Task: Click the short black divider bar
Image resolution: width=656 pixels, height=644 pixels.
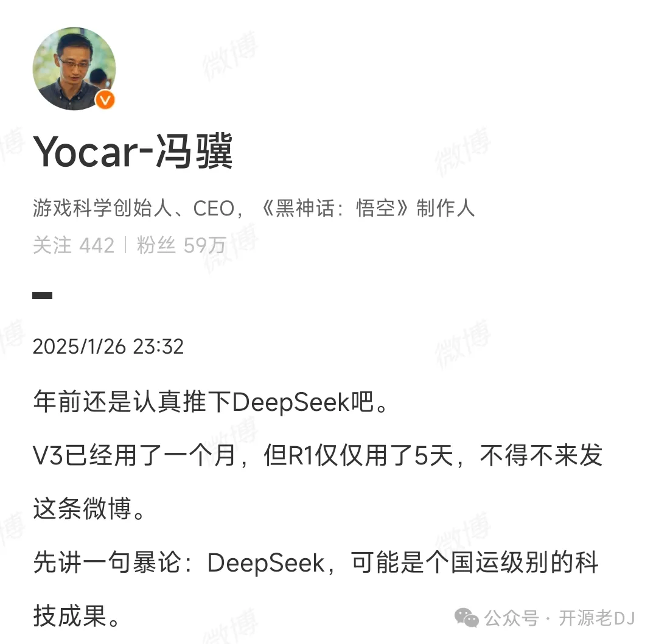Action: [42, 295]
